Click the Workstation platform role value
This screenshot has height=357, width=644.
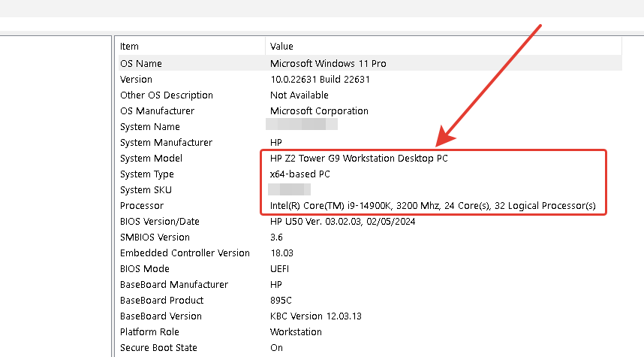[296, 332]
